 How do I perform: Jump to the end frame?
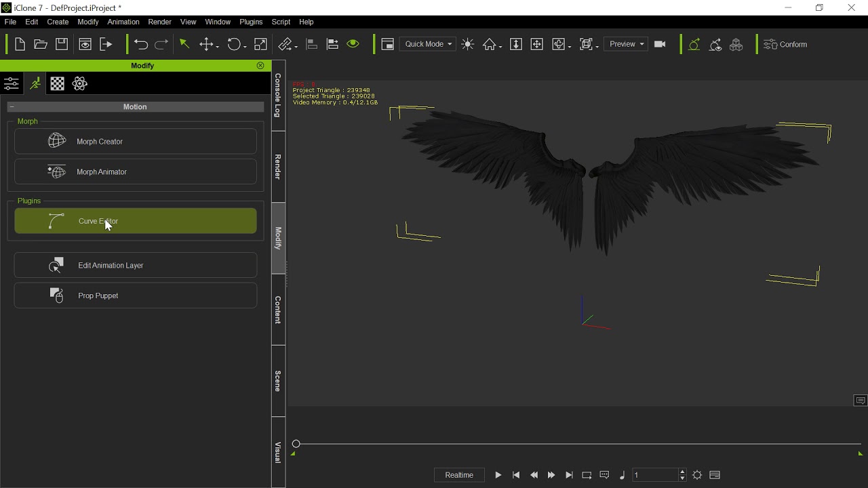pos(569,475)
